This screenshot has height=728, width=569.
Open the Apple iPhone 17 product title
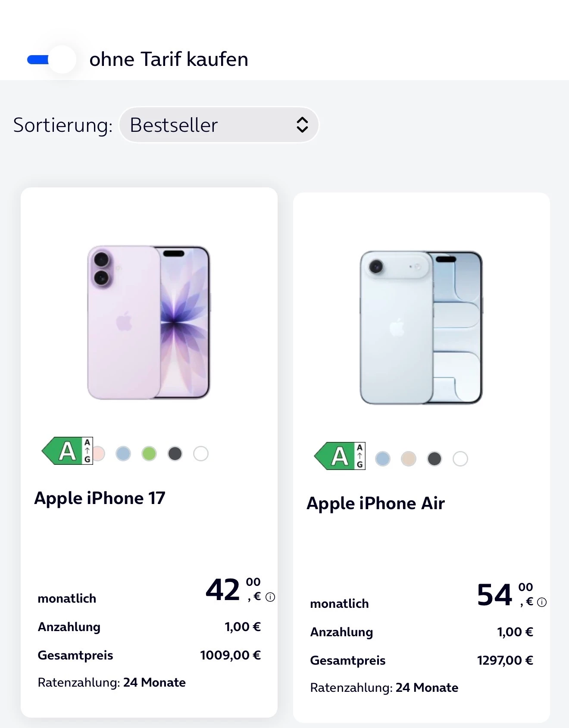(100, 498)
